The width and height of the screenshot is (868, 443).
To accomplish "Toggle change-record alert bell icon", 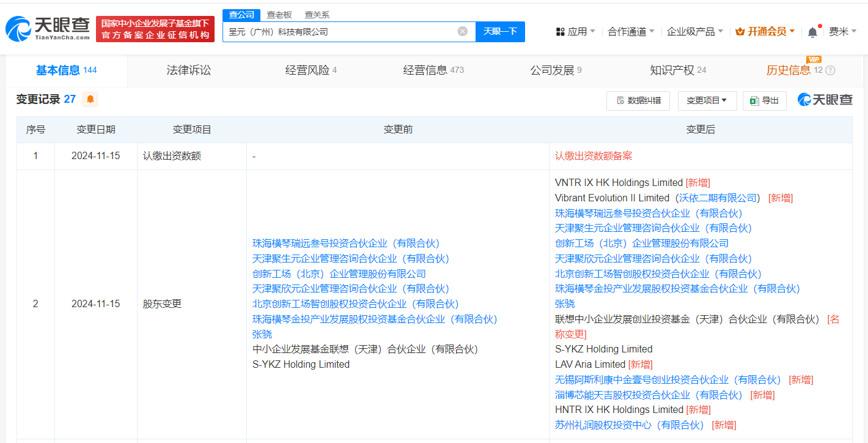I will pyautogui.click(x=90, y=99).
